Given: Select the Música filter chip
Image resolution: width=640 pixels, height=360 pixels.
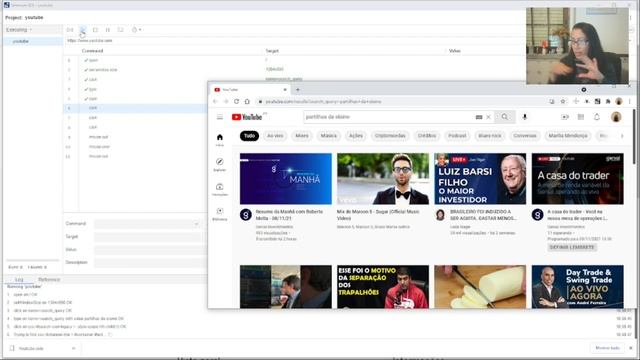Looking at the screenshot, I should click(x=329, y=136).
